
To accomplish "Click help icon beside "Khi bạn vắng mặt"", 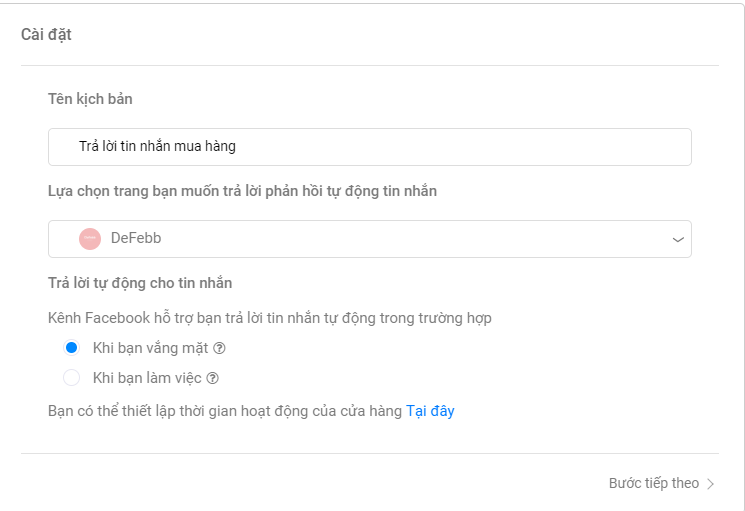I will (x=219, y=348).
